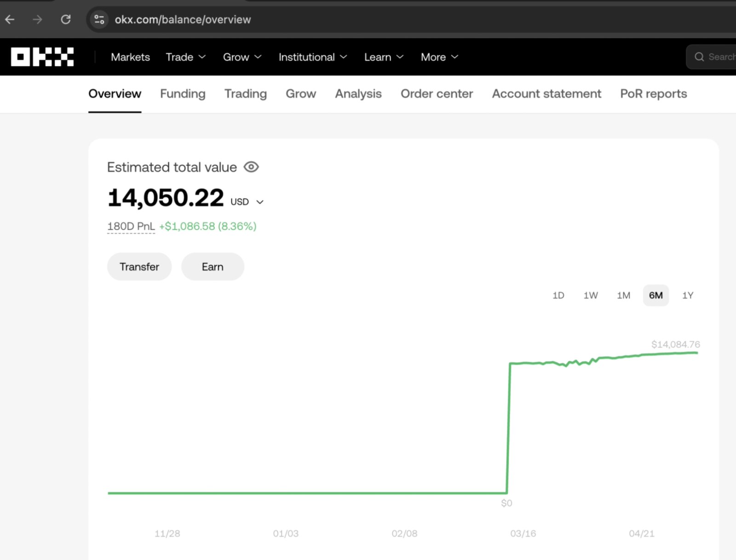This screenshot has height=560, width=736.
Task: Open the Markets page
Action: tap(130, 57)
